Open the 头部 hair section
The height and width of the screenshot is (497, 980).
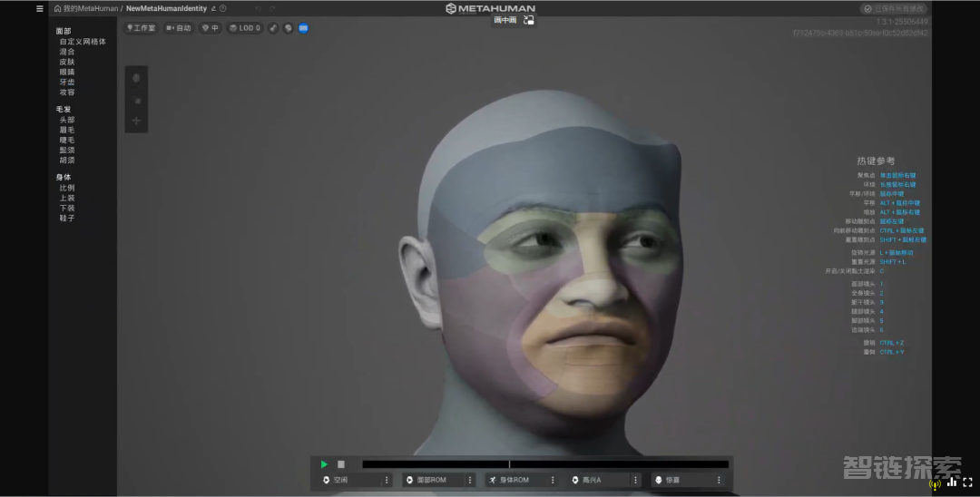[x=67, y=120]
